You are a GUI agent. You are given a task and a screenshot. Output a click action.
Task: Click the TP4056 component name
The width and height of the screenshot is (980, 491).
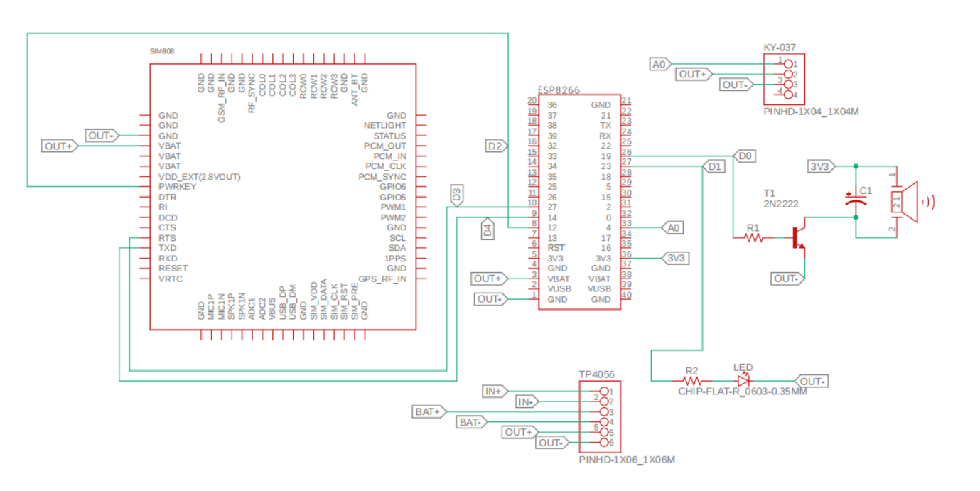pyautogui.click(x=597, y=374)
